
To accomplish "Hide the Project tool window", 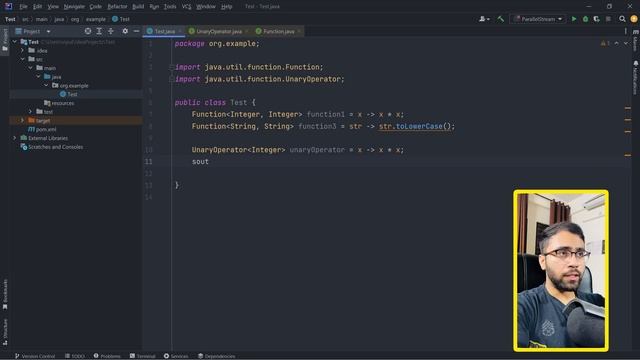I will click(x=136, y=31).
